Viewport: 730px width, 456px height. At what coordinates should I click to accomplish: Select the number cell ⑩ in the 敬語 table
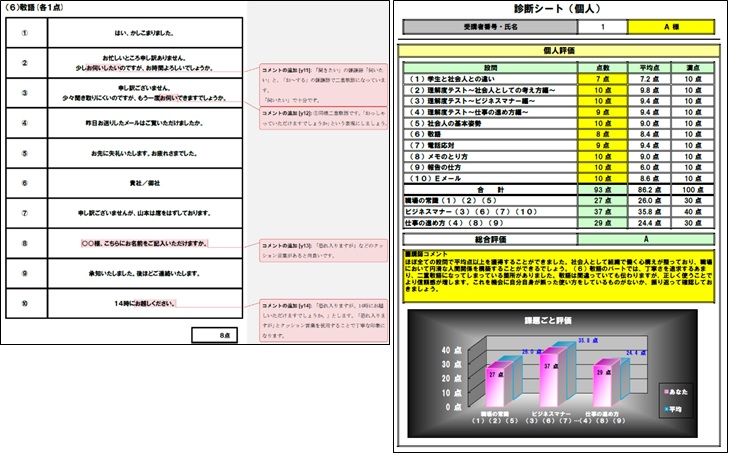[27, 304]
